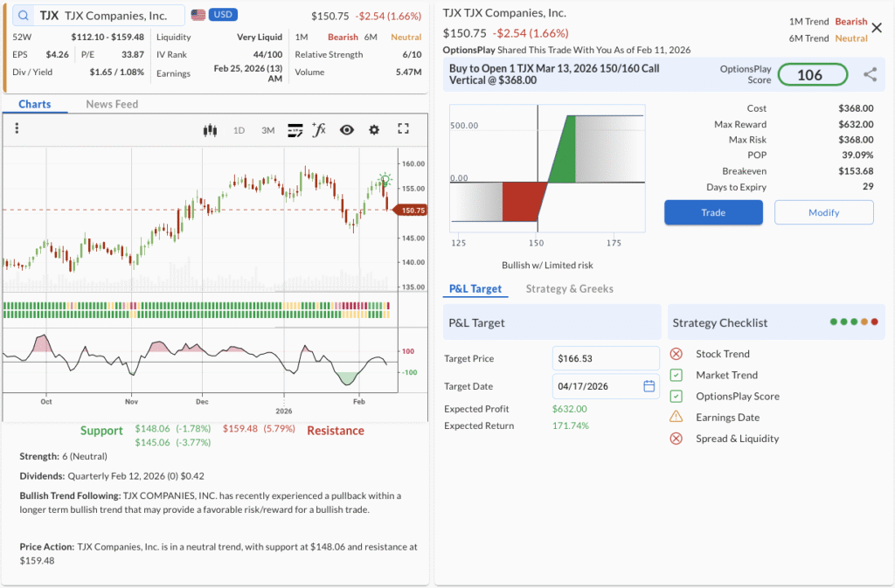Screen dimensions: 895x588
Task: Add an indicator with the fx icon
Action: (x=319, y=130)
